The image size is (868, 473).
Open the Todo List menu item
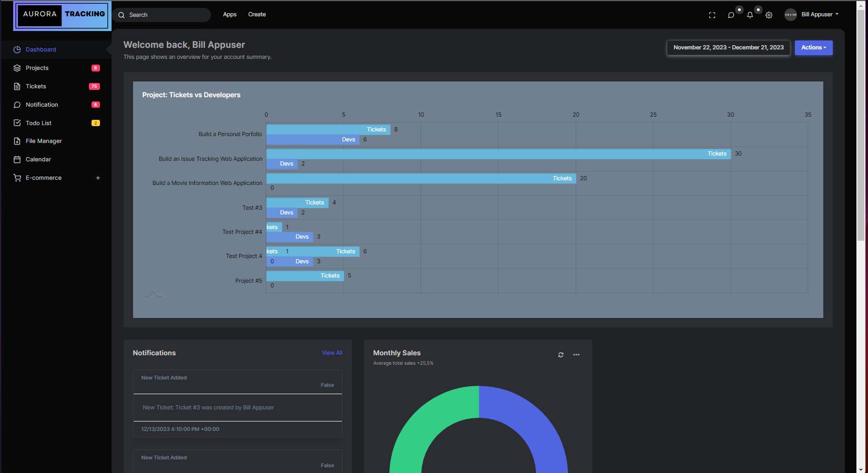(39, 123)
